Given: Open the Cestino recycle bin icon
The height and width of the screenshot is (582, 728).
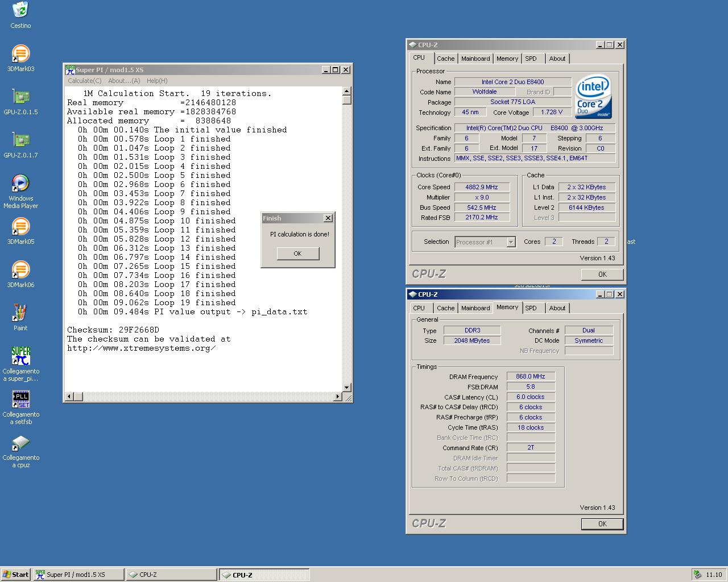Looking at the screenshot, I should 20,10.
